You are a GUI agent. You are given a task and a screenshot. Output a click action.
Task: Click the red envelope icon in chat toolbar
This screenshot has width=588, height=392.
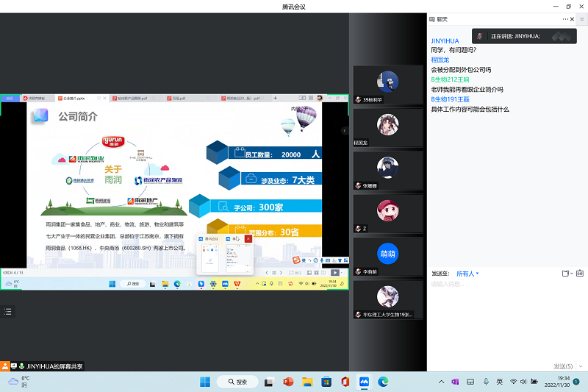coord(580,274)
